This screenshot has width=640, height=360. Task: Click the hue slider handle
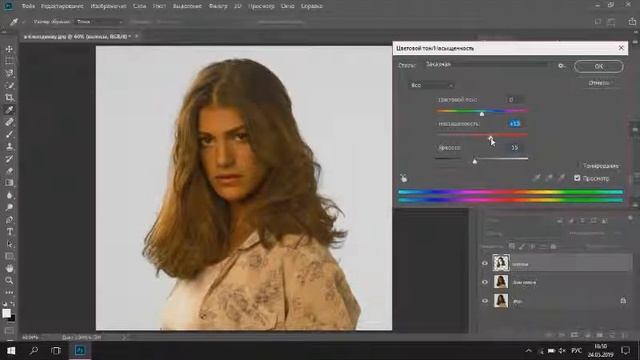pyautogui.click(x=482, y=113)
